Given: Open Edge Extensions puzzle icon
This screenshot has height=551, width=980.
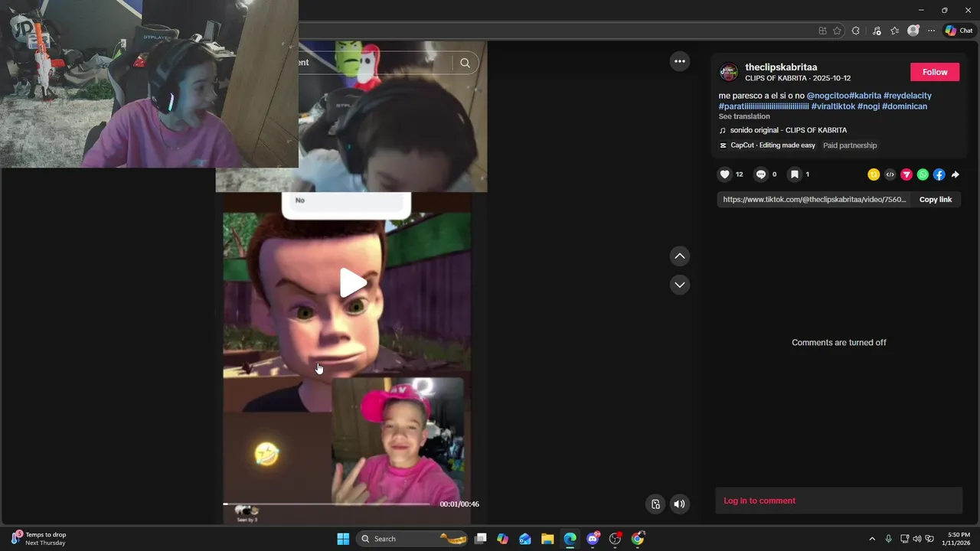Looking at the screenshot, I should coord(856,31).
